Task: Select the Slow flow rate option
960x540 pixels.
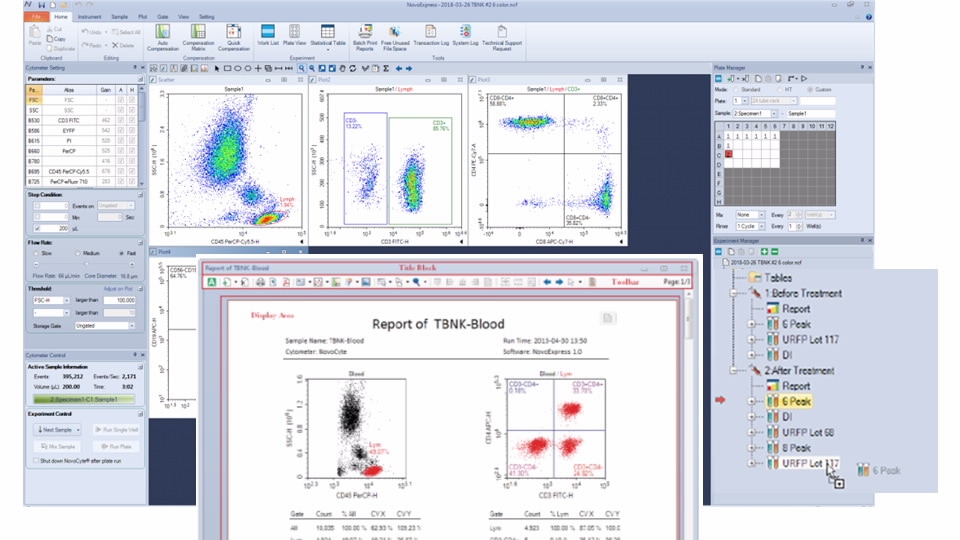Action: click(x=38, y=252)
